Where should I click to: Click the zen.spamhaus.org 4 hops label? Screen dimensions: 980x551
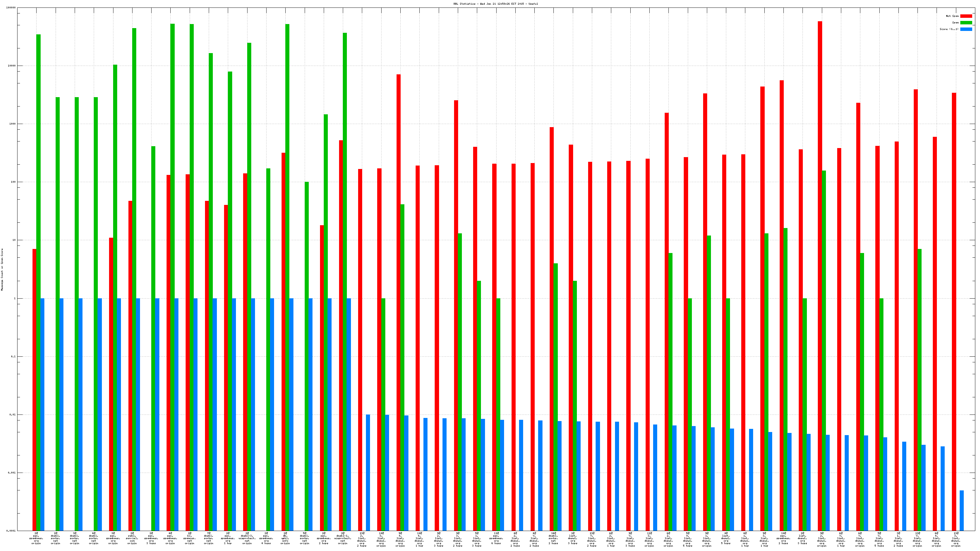(266, 539)
